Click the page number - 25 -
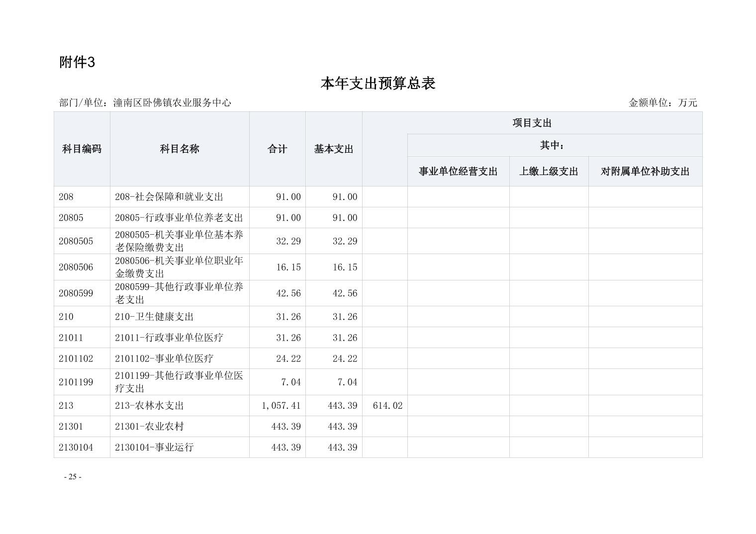 pyautogui.click(x=73, y=477)
